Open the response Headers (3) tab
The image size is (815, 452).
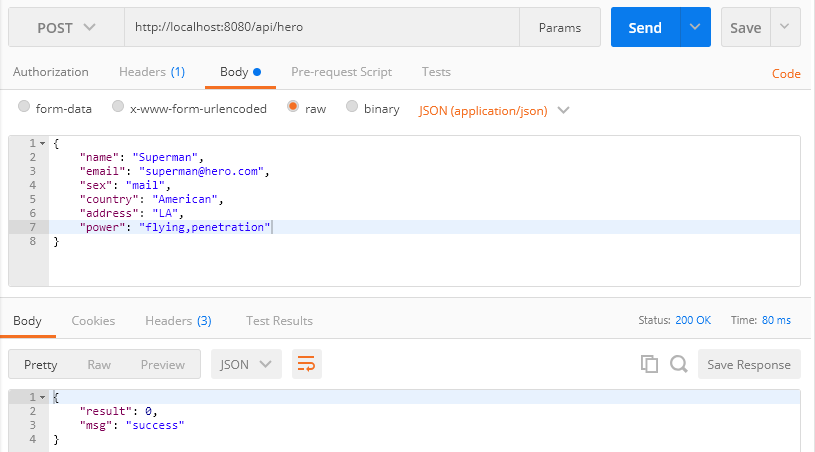[178, 321]
